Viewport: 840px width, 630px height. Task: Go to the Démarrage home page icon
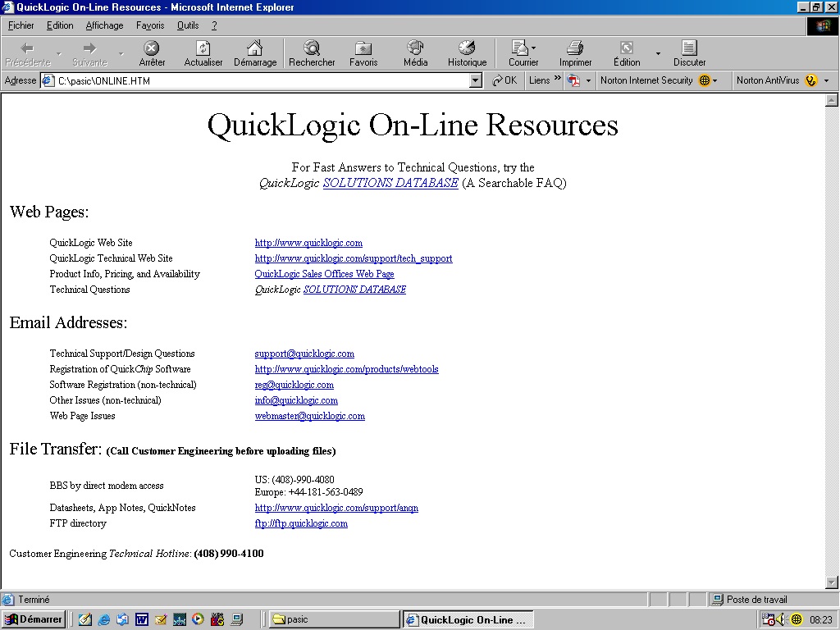coord(255,49)
